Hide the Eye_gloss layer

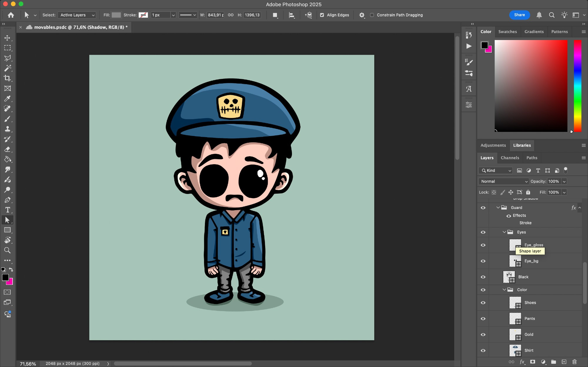483,245
